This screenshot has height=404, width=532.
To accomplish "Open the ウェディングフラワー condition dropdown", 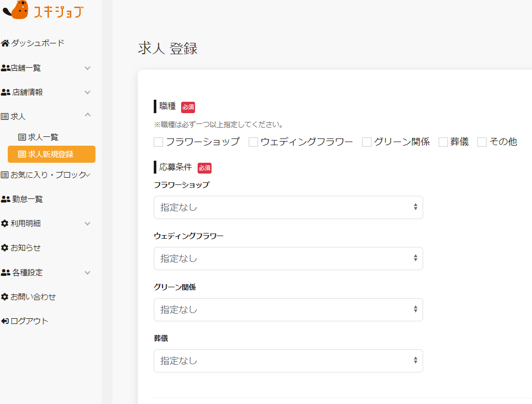I will [x=288, y=259].
